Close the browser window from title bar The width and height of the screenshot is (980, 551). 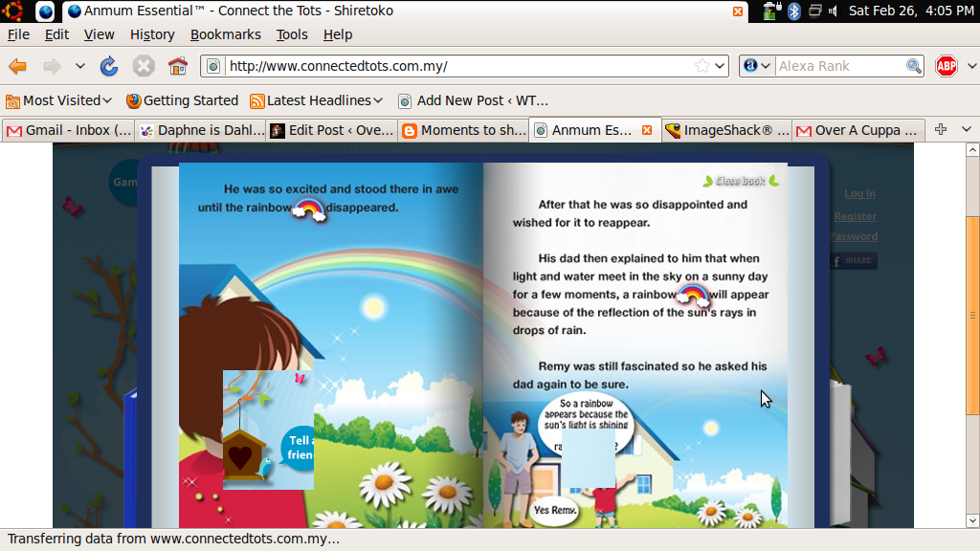click(x=738, y=11)
